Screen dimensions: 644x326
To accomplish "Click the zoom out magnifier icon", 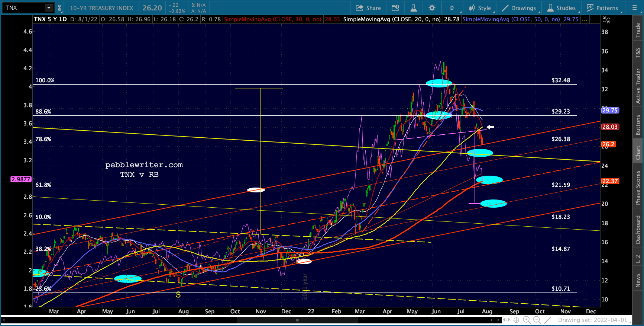I will [537, 320].
